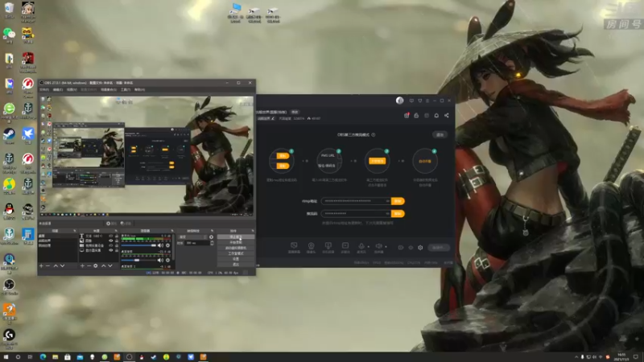Add a new scene in OBS Scenes panel
This screenshot has height=362, width=644.
[41, 266]
